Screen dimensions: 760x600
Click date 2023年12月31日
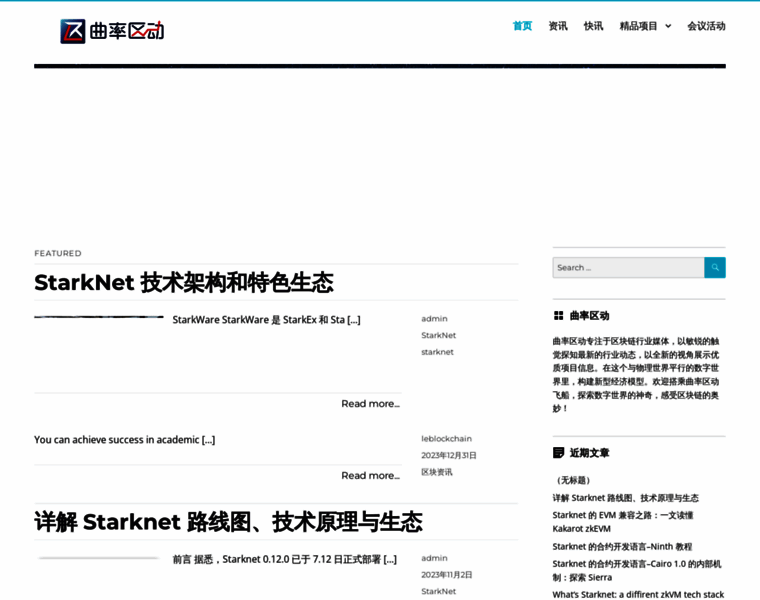[449, 456]
